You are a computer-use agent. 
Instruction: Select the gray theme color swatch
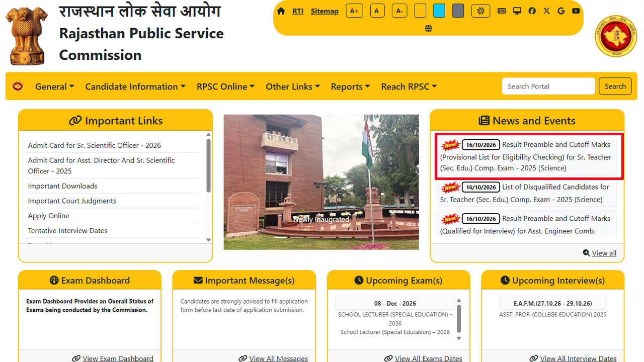point(458,11)
